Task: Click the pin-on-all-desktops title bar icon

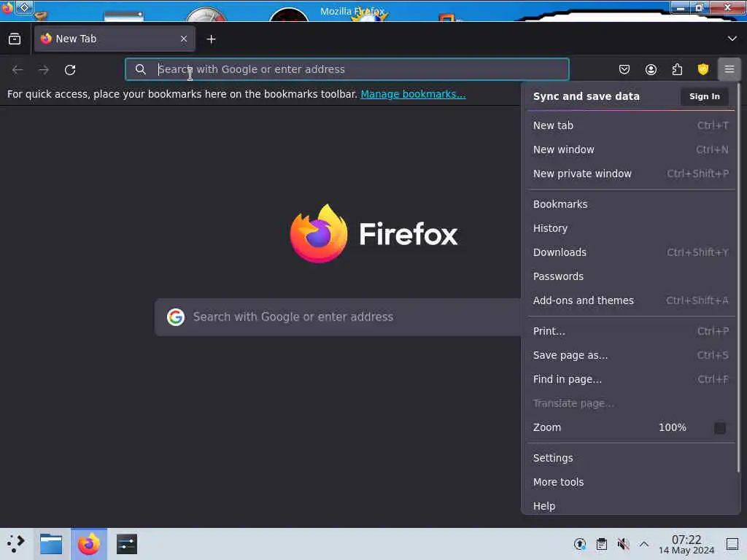Action: [x=24, y=7]
